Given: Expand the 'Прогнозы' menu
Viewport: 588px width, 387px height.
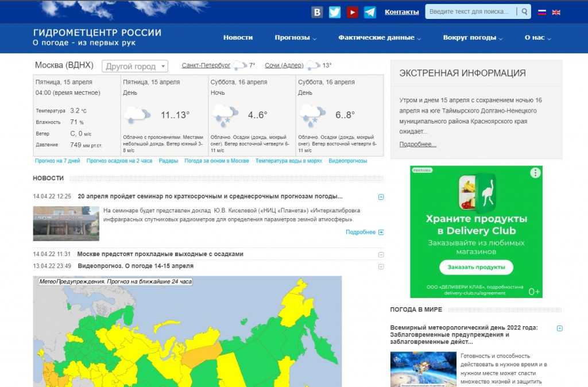Looking at the screenshot, I should point(296,38).
